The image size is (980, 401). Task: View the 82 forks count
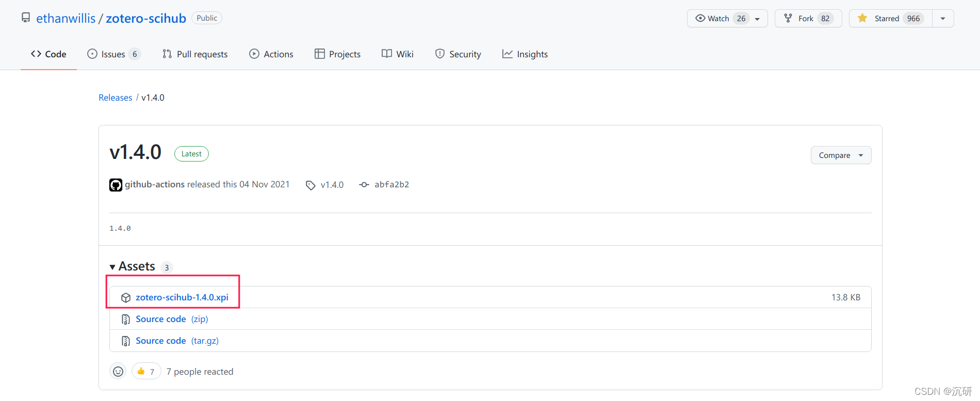click(x=825, y=19)
